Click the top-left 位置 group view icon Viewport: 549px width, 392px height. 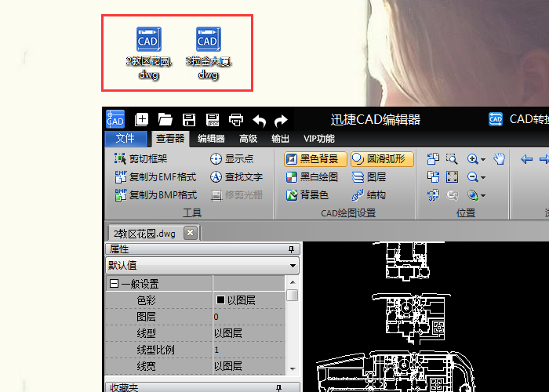[433, 159]
